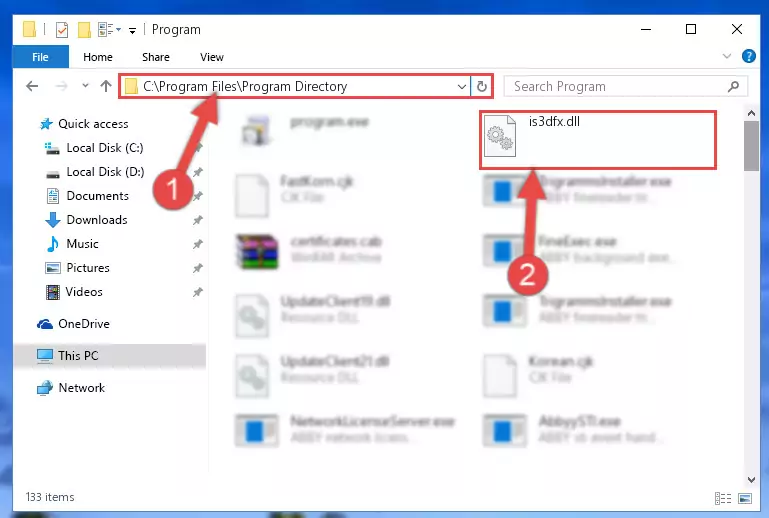Open the Help question mark icon
769x518 pixels.
(x=748, y=56)
